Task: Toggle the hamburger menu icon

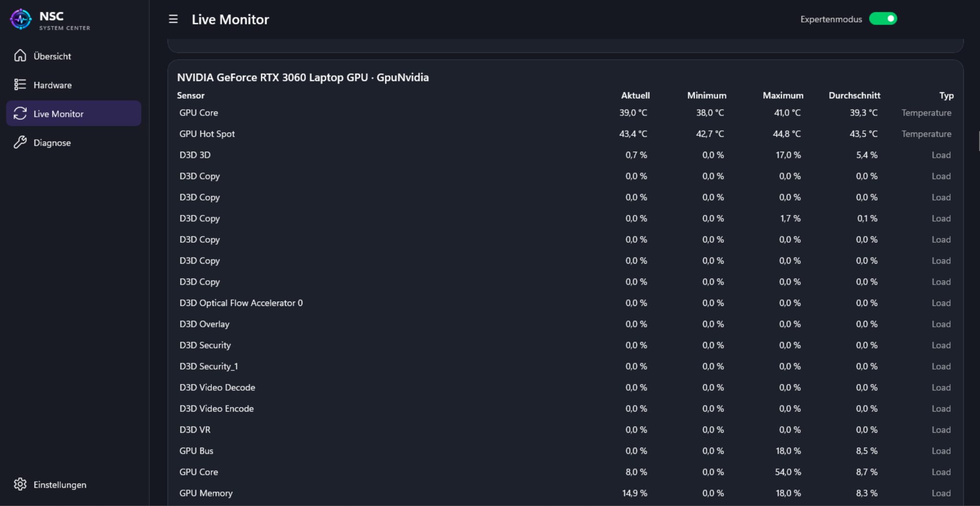Action: (173, 19)
